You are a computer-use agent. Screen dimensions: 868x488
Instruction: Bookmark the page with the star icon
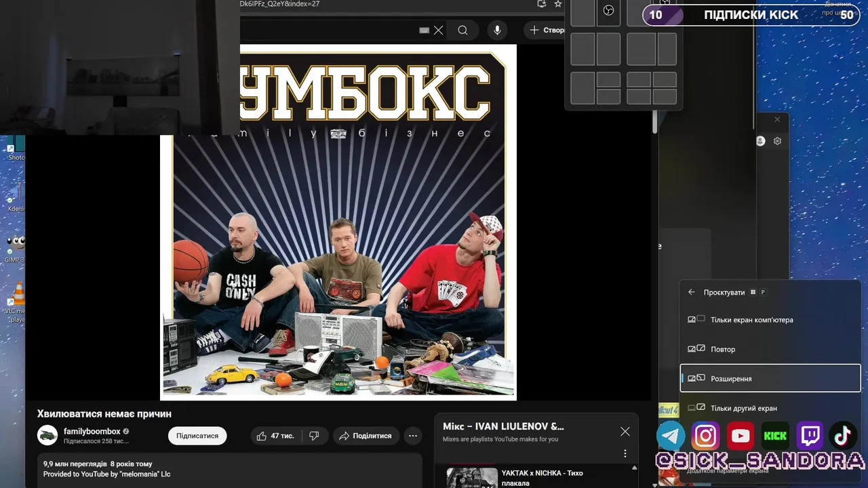(x=557, y=4)
